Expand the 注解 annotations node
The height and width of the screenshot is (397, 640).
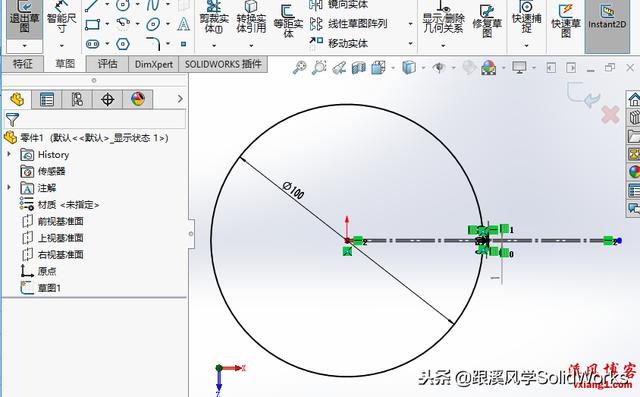click(9, 187)
